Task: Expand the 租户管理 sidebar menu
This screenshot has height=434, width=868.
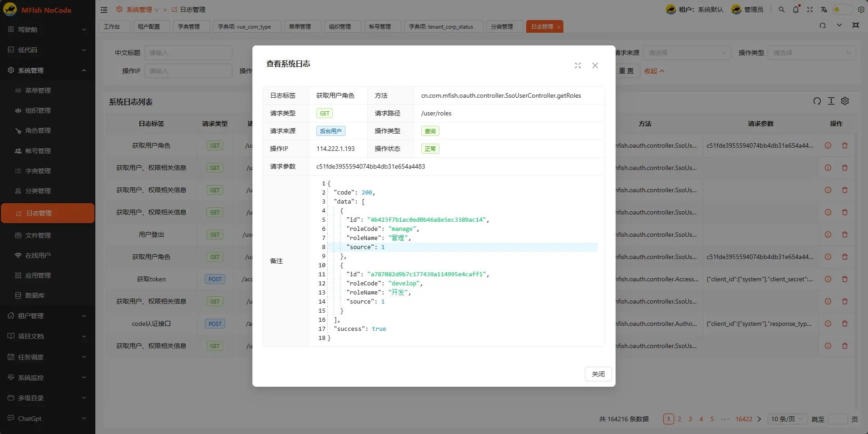Action: point(48,316)
